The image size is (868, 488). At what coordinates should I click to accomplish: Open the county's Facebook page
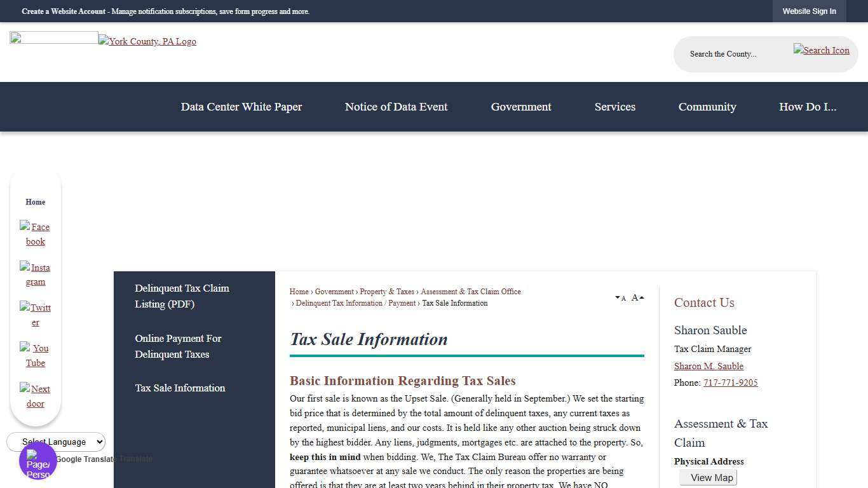pos(35,234)
